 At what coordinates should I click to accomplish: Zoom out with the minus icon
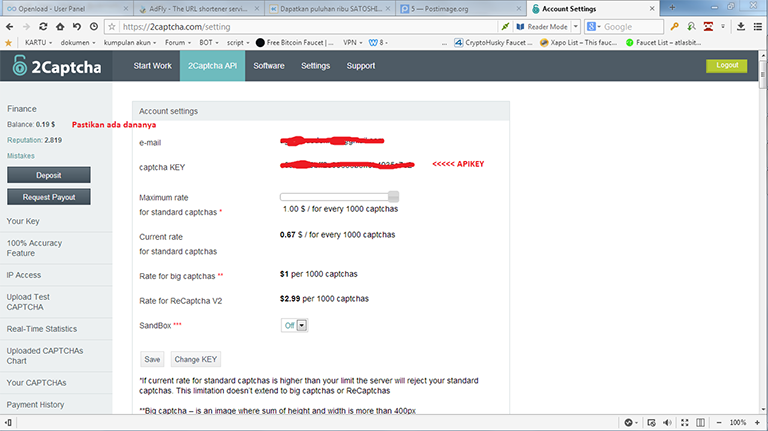pos(719,422)
